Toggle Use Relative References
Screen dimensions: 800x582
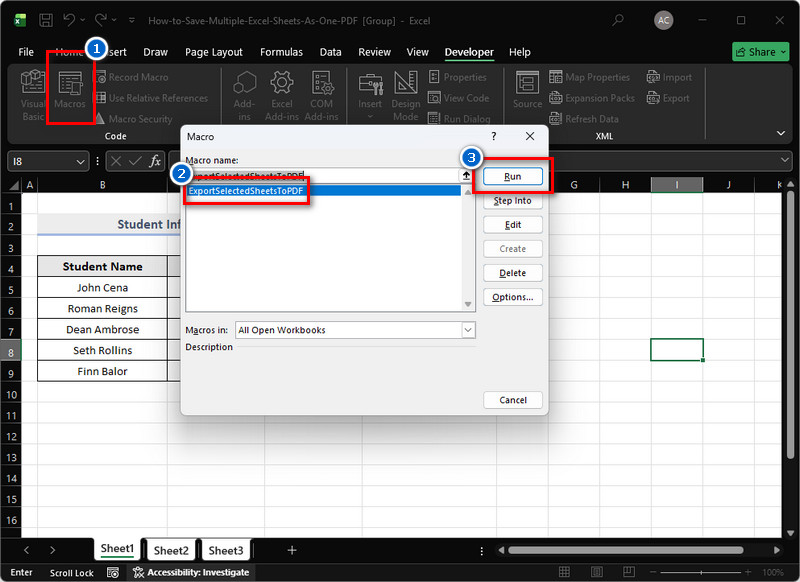coord(152,97)
